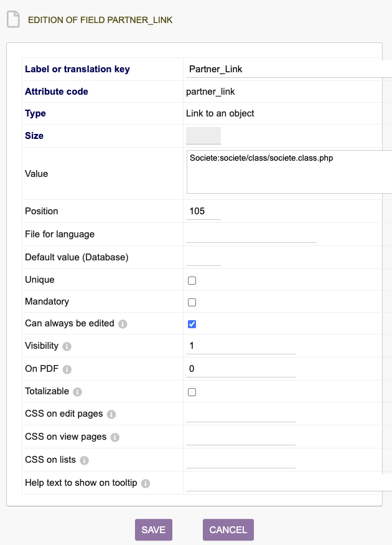
Task: Uncheck Can always be edited checkbox
Action: [192, 325]
